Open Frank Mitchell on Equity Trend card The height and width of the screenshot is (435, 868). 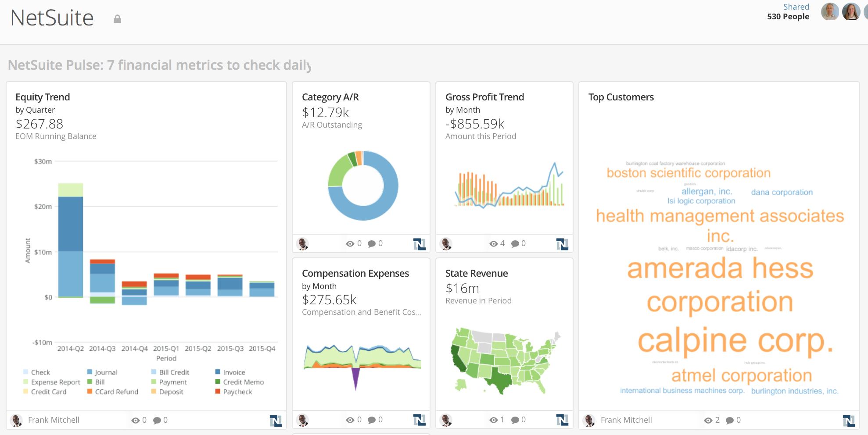pos(54,420)
